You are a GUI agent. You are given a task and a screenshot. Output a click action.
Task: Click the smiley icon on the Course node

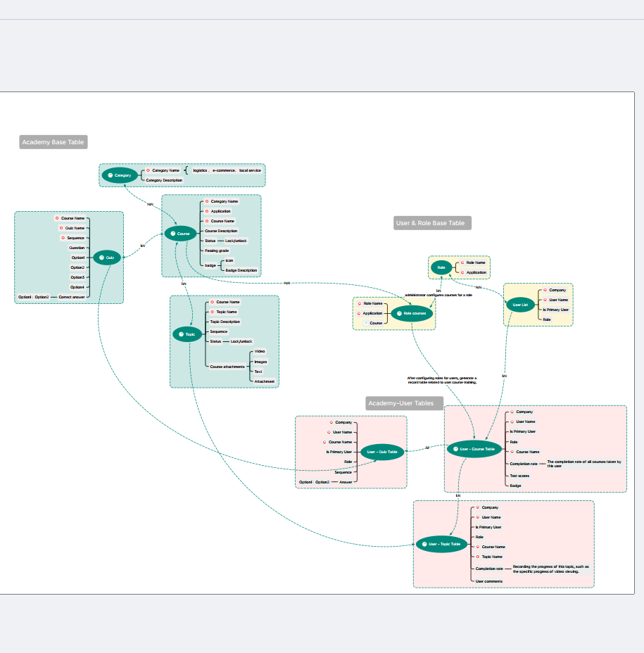point(173,234)
